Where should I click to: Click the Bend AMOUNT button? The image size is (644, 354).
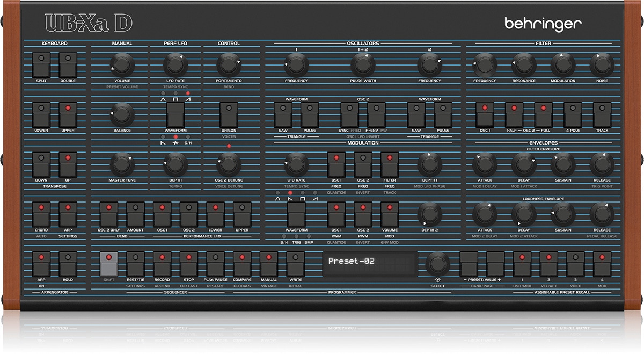135,214
